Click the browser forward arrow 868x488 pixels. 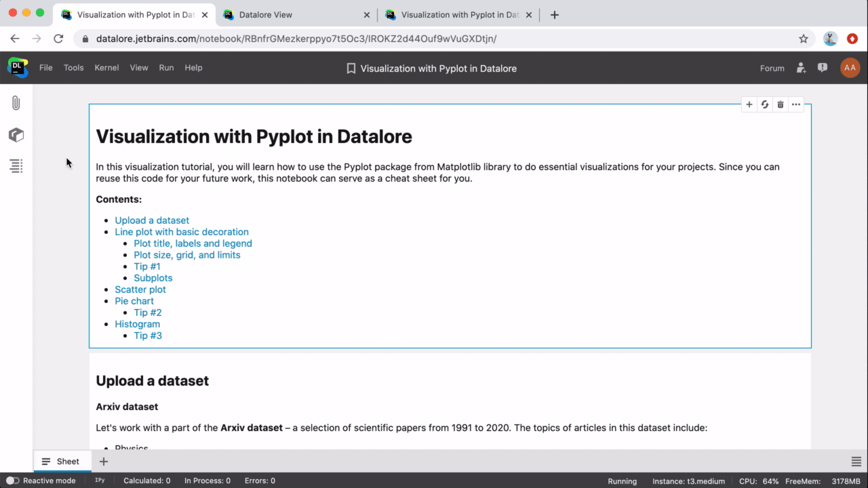point(37,39)
